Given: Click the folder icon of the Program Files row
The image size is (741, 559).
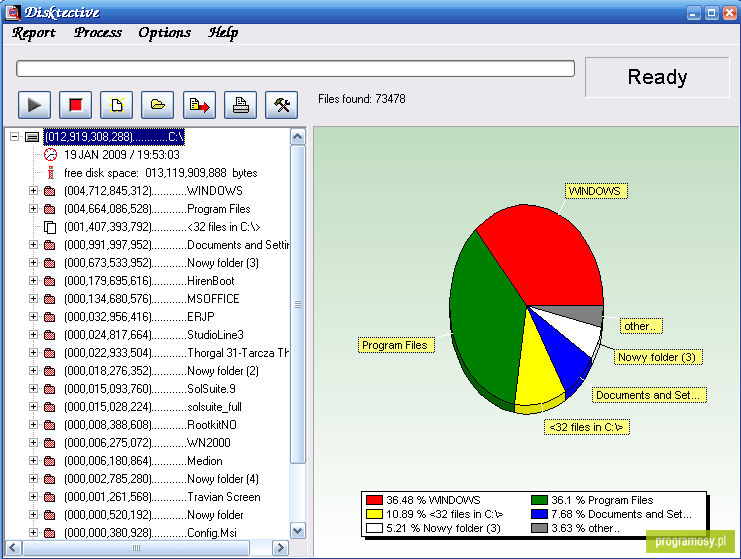Looking at the screenshot, I should click(50, 209).
